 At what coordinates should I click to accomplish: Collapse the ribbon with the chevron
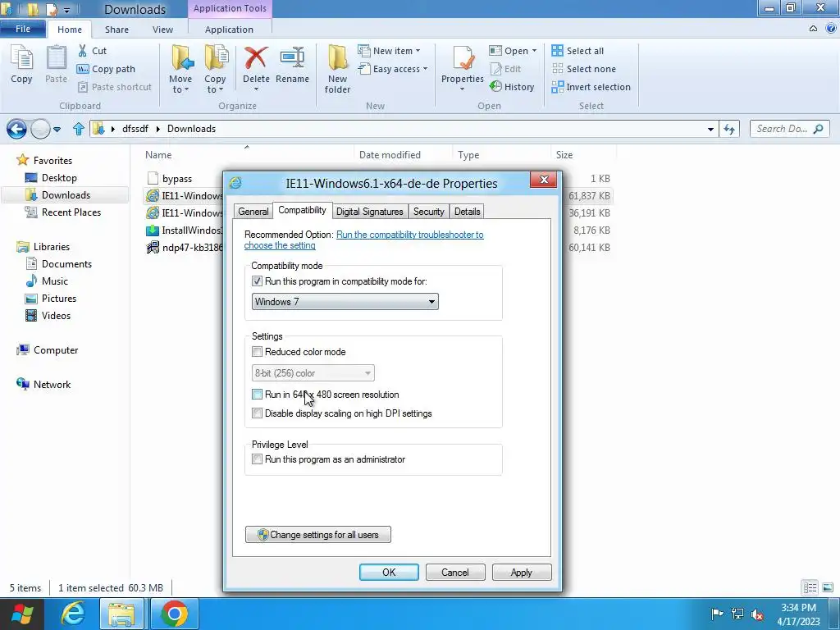(813, 29)
